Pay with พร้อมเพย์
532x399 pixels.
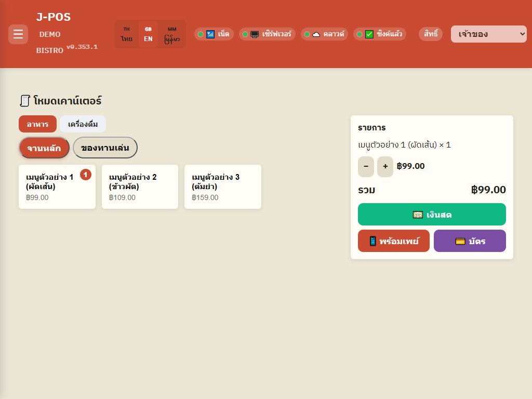[x=394, y=241]
